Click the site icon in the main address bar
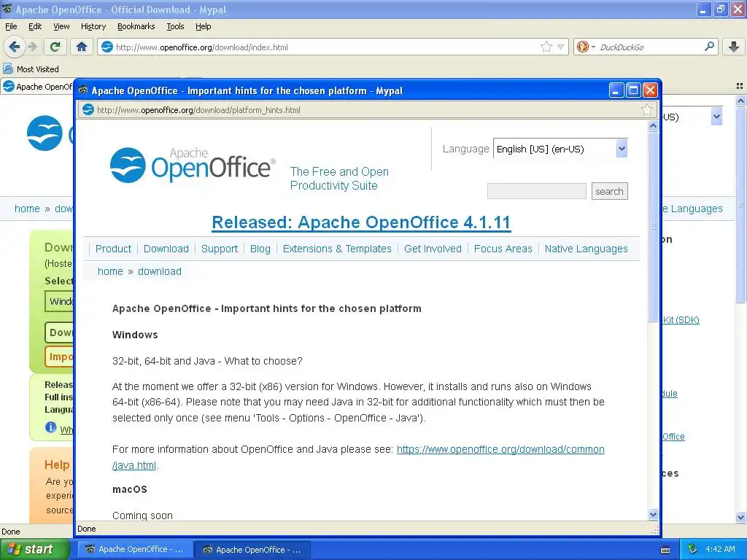The width and height of the screenshot is (747, 560). [108, 47]
